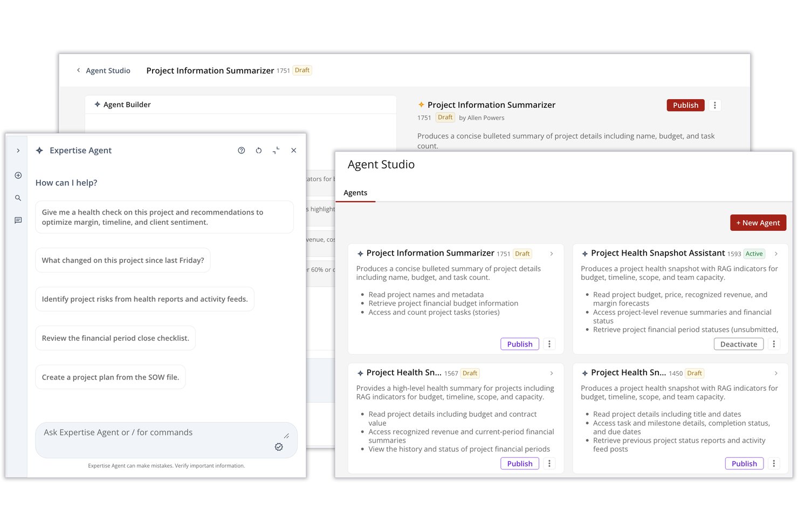Click the Draft badge in the top breadcrumb bar

(x=302, y=71)
